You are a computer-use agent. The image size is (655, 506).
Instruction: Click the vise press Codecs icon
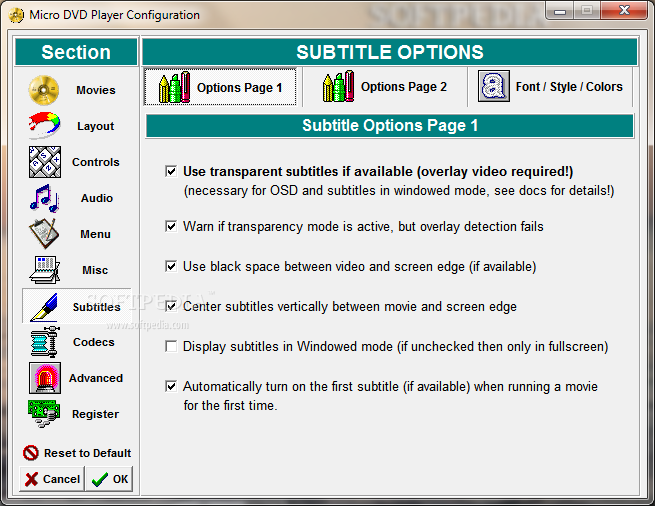tap(45, 342)
